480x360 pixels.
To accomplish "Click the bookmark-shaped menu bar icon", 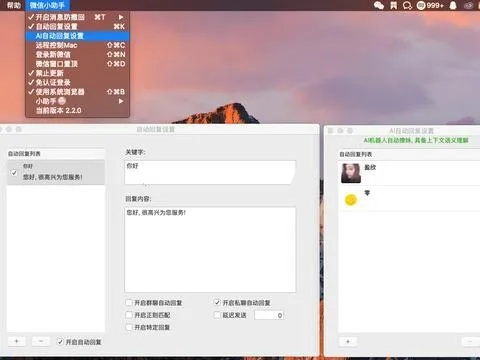I will click(x=394, y=5).
